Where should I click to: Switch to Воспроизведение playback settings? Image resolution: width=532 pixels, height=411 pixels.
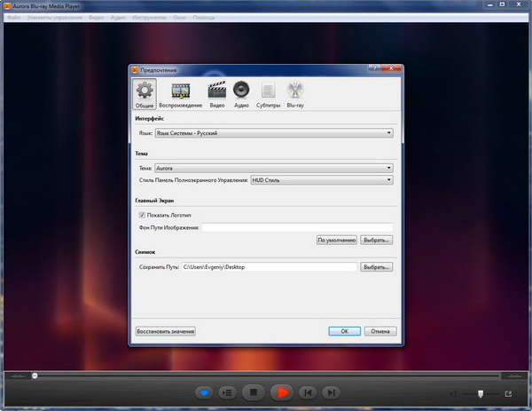(181, 93)
